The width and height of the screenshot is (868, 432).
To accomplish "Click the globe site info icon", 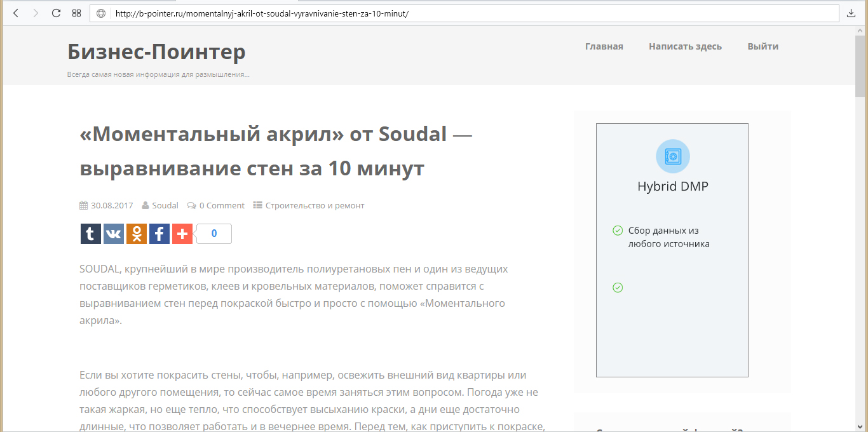I will pos(102,13).
